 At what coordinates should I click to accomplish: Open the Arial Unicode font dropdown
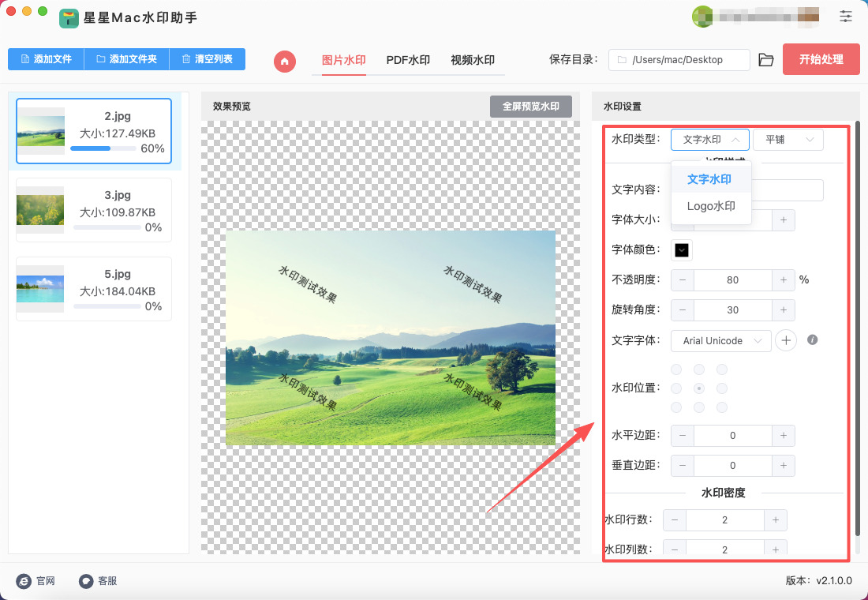(721, 340)
